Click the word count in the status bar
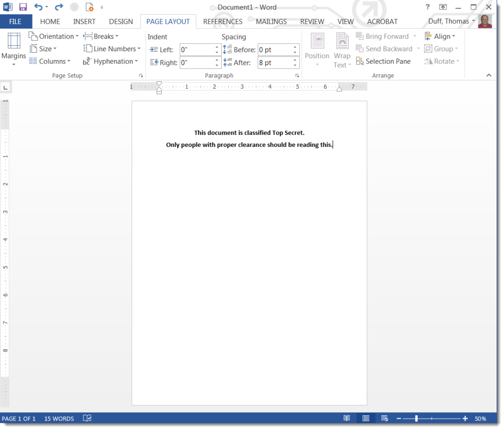Image resolution: width=504 pixels, height=430 pixels. point(59,418)
